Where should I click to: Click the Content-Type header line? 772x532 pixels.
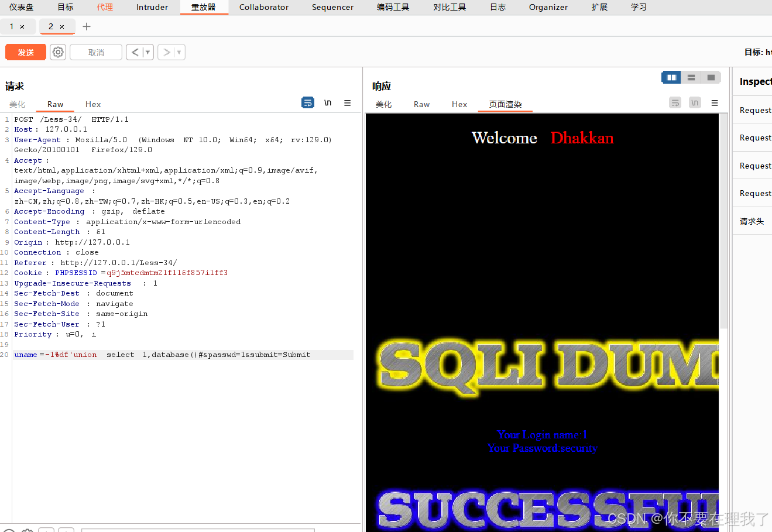[x=128, y=222]
